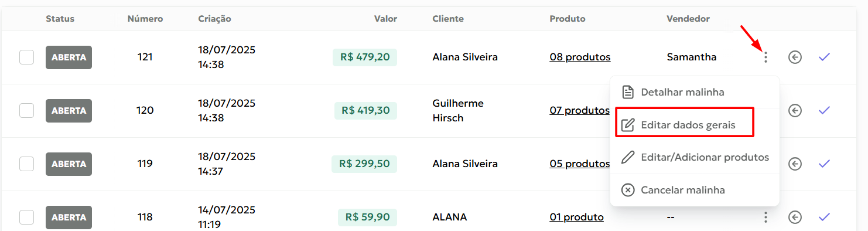Screen dimensions: 868x231
Task: Open the 01 produto link
Action: click(x=576, y=217)
